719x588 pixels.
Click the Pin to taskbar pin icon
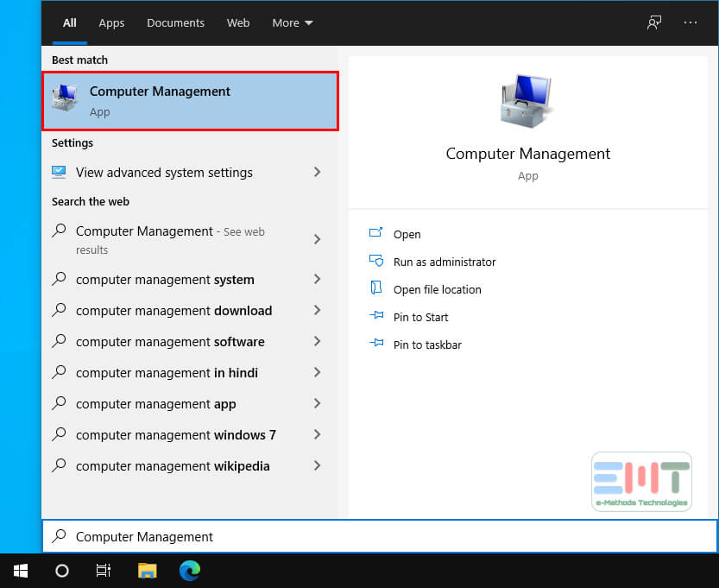click(x=376, y=343)
